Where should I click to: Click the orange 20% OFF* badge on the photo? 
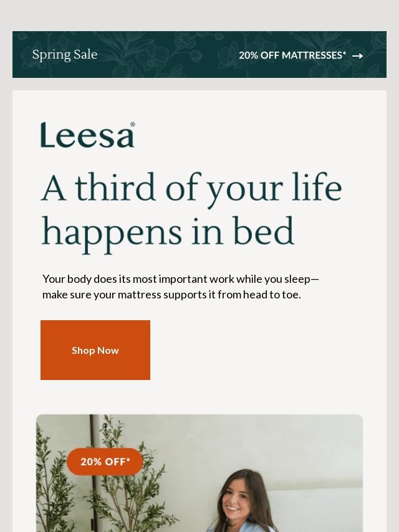coord(105,462)
